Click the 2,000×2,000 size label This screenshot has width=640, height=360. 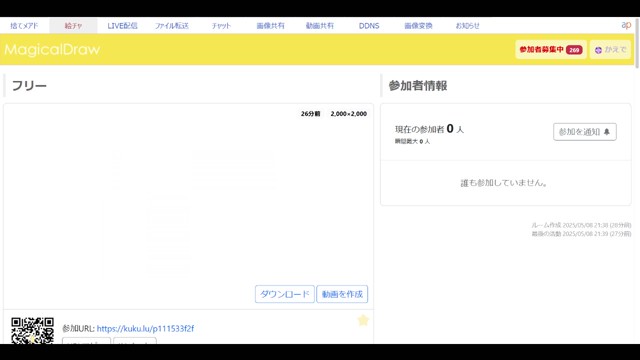349,114
